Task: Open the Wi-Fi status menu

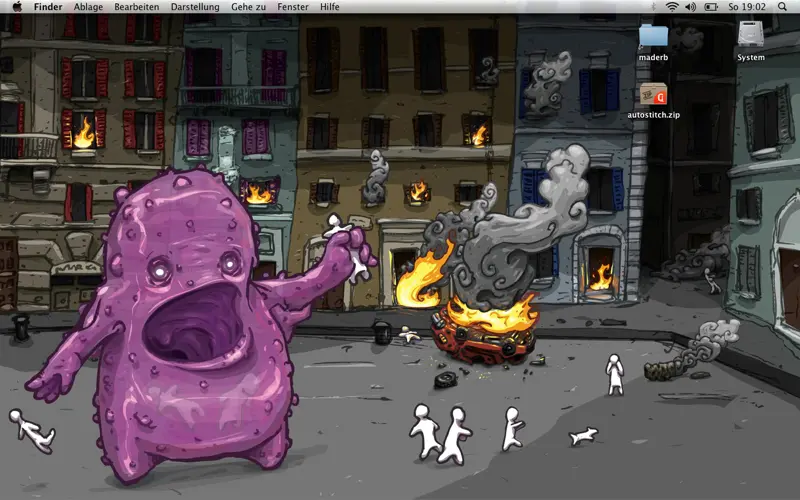Action: [672, 7]
